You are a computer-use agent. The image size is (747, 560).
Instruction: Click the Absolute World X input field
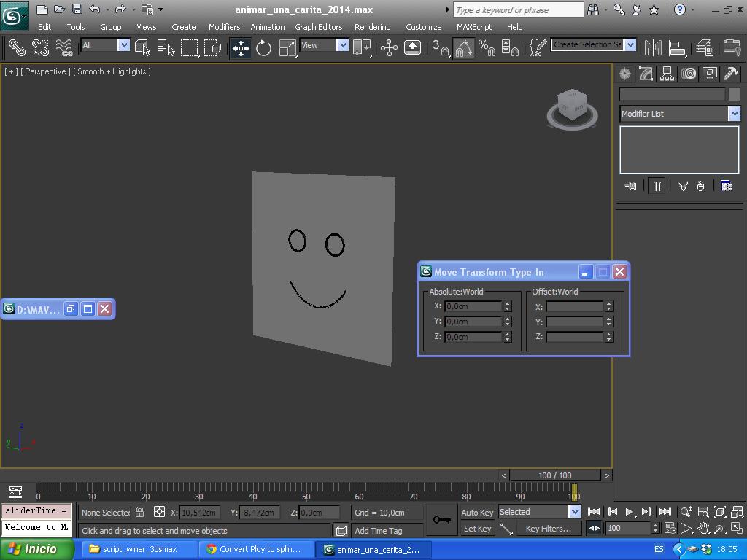pyautogui.click(x=473, y=306)
